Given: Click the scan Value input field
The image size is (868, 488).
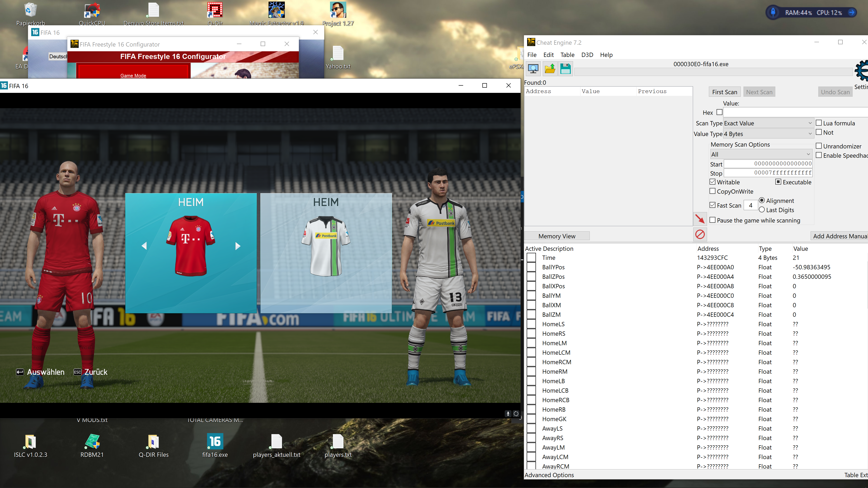Looking at the screenshot, I should [x=795, y=112].
